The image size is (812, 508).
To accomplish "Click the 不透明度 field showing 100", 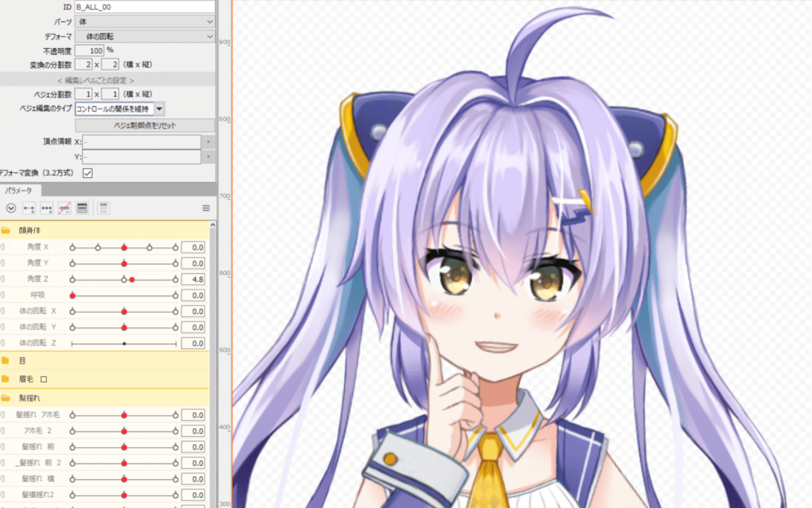I will pos(89,50).
